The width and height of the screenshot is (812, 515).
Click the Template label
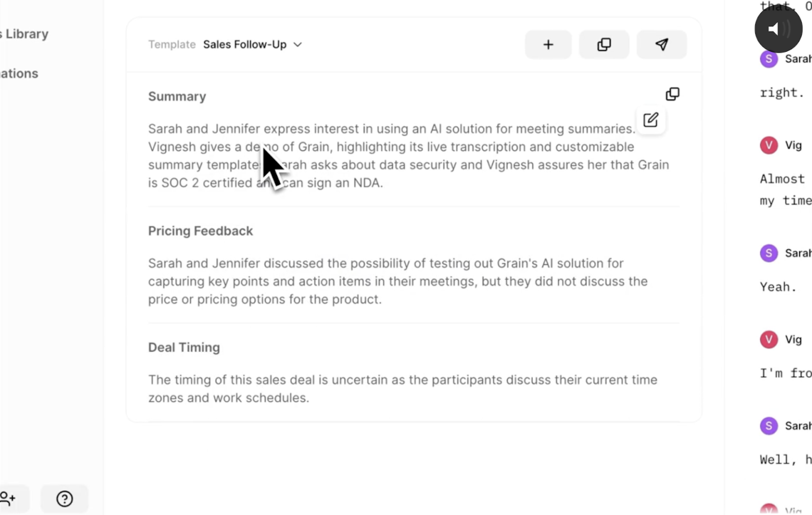172,44
